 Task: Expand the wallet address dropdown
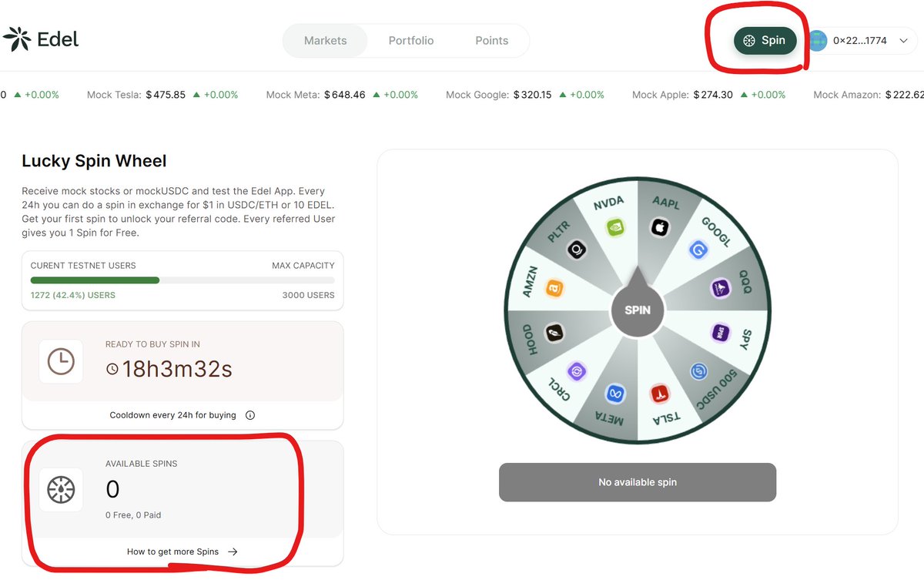point(904,41)
